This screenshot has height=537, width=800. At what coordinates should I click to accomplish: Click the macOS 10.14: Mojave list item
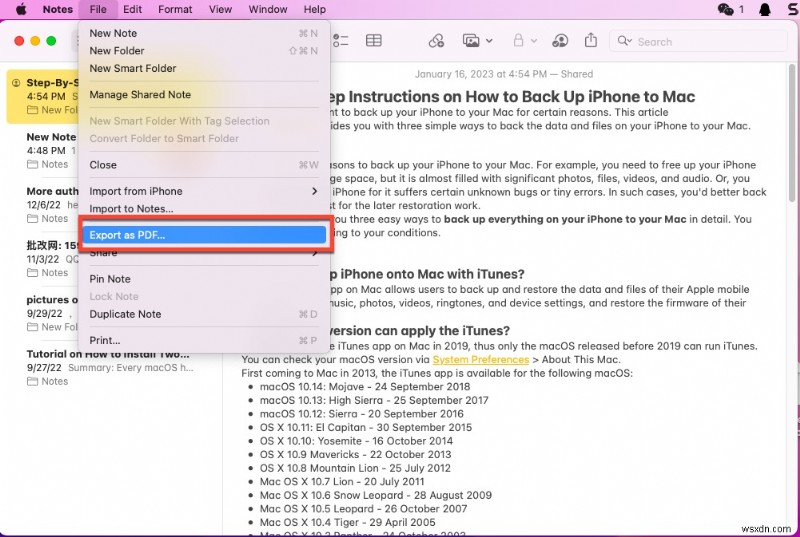point(365,387)
